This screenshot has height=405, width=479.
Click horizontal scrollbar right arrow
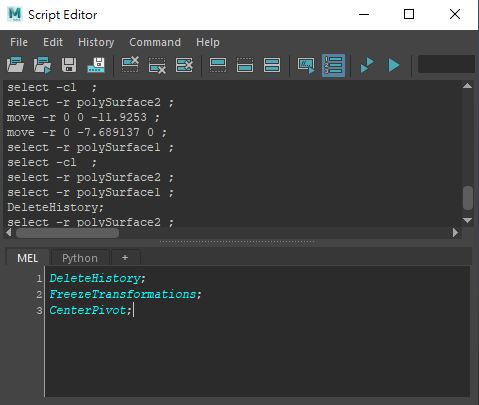(455, 232)
